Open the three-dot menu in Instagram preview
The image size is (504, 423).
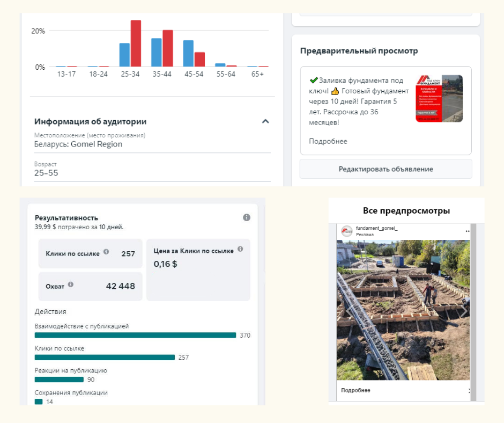(x=468, y=231)
